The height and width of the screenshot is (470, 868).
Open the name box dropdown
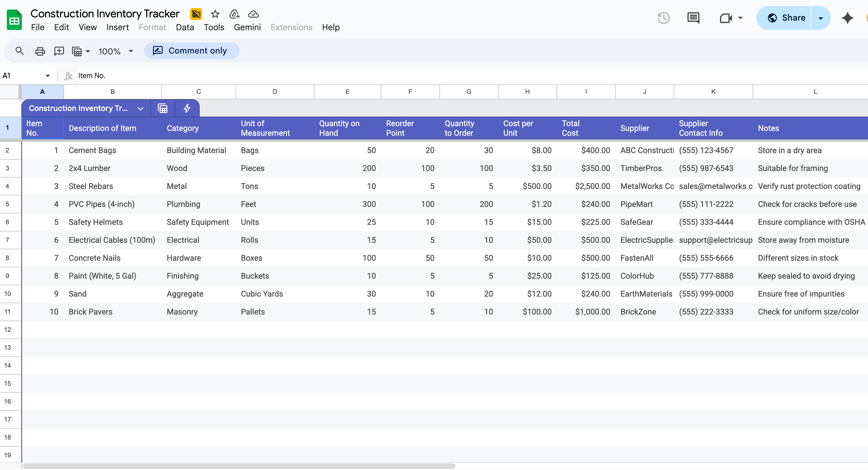(48, 76)
